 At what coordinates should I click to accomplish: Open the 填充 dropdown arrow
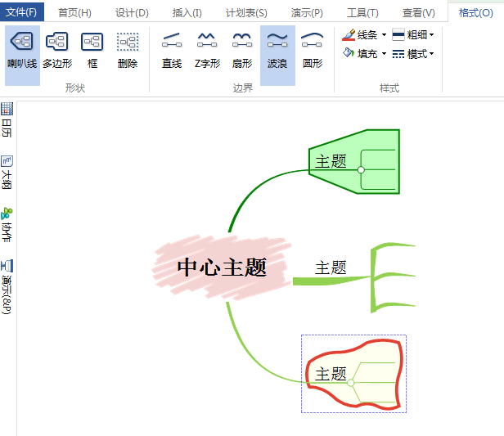pyautogui.click(x=384, y=53)
